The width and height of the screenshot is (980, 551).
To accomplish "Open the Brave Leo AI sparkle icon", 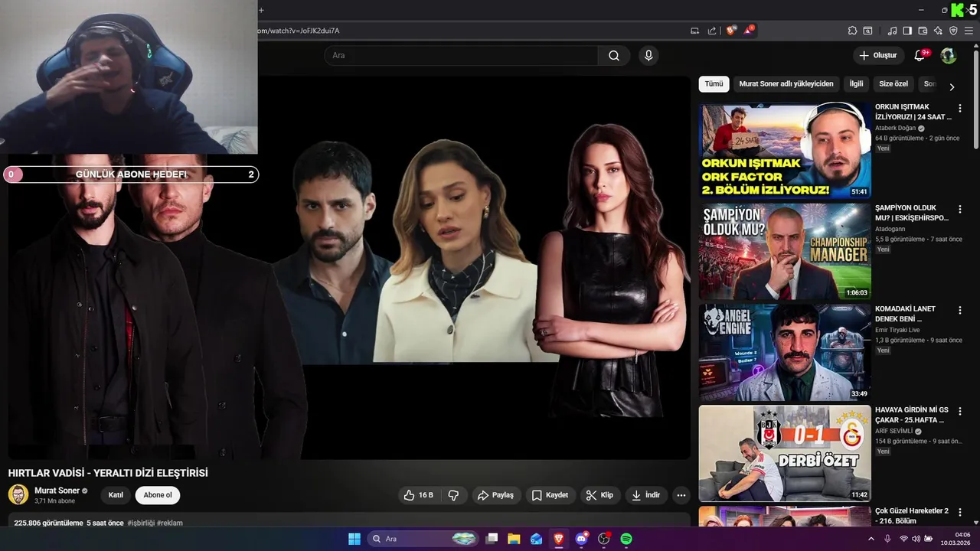I will pyautogui.click(x=938, y=31).
